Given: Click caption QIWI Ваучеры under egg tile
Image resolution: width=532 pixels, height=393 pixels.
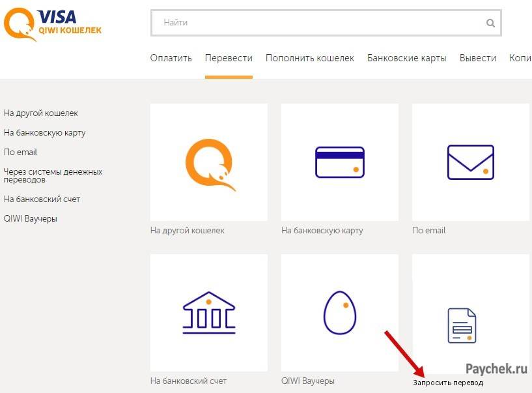Looking at the screenshot, I should [x=308, y=381].
